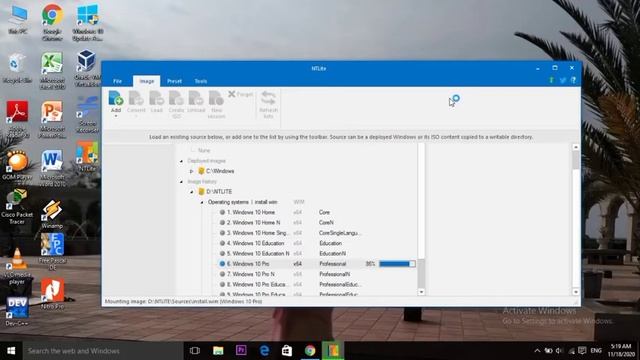This screenshot has width=640, height=360.
Task: Click the green update arrow in NTLite title area
Action: click(551, 80)
